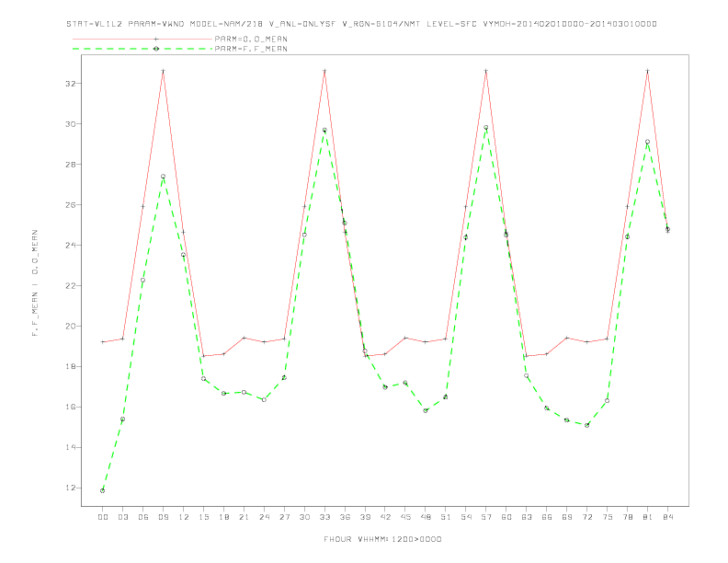This screenshot has width=728, height=563.
Task: Select legend label PARM=F.F_MEAN
Action: pyautogui.click(x=251, y=49)
